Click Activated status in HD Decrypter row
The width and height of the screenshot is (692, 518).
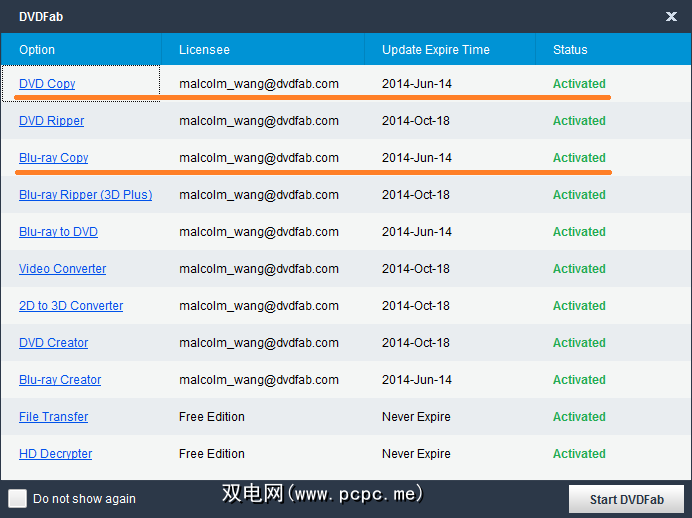(x=579, y=454)
